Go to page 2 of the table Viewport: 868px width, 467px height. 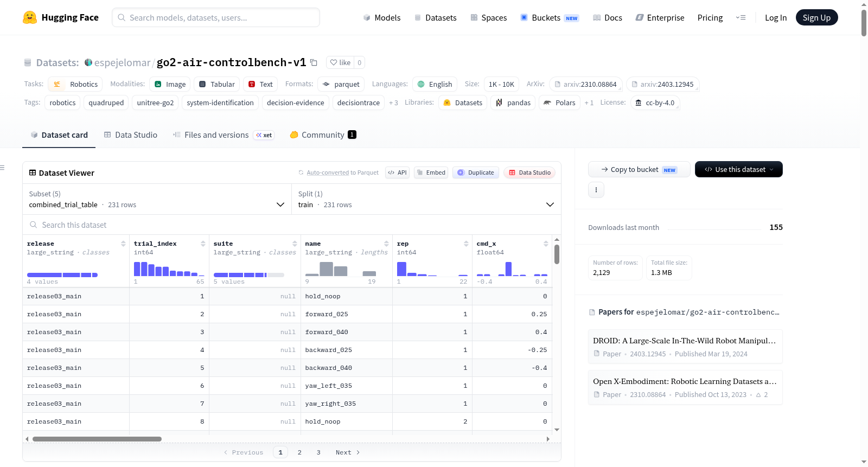tap(299, 452)
